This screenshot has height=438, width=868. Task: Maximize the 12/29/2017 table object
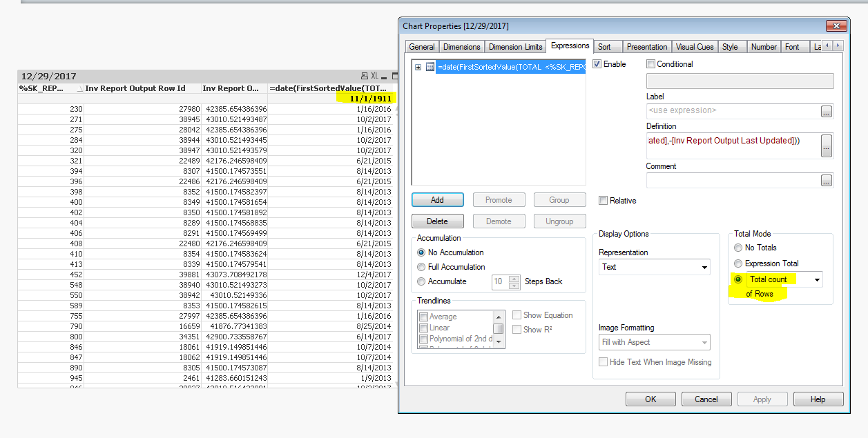coord(395,76)
